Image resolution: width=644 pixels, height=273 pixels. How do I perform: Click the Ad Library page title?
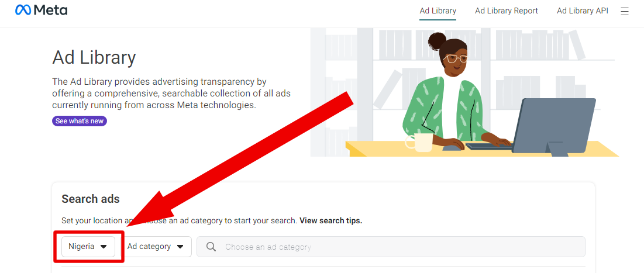(x=94, y=58)
